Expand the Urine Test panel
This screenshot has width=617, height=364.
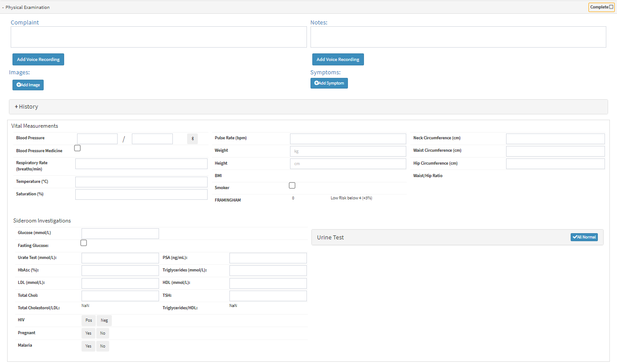click(331, 238)
